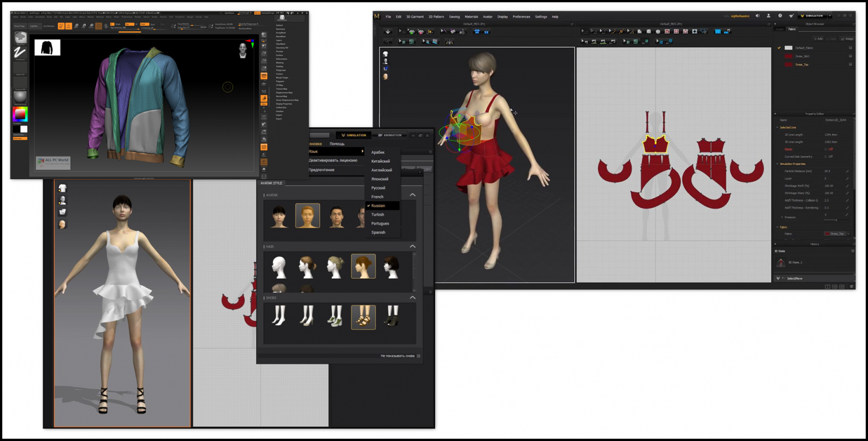Image resolution: width=868 pixels, height=441 pixels.
Task: Open the MatCap Gray material sphere in ZBrush
Action: [20, 98]
